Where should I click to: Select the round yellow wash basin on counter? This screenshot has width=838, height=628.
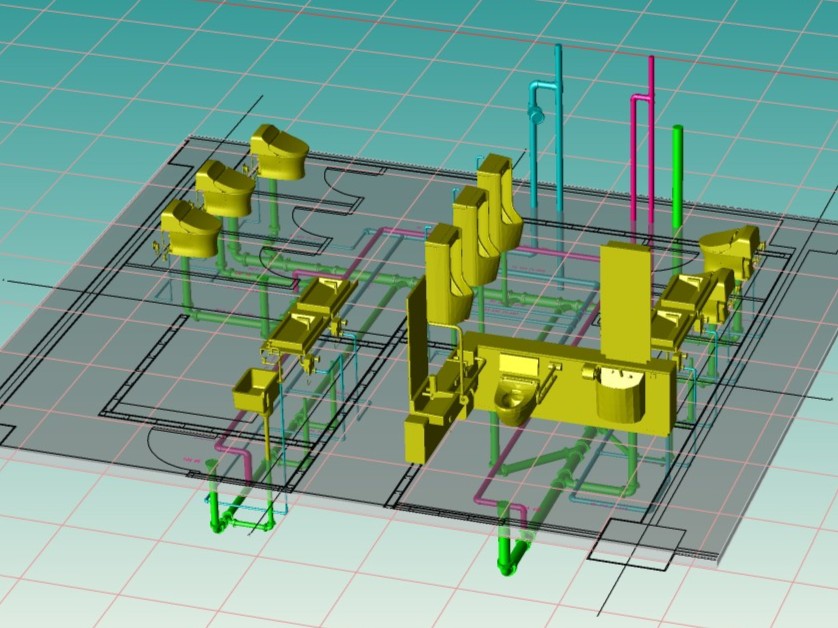(x=618, y=395)
